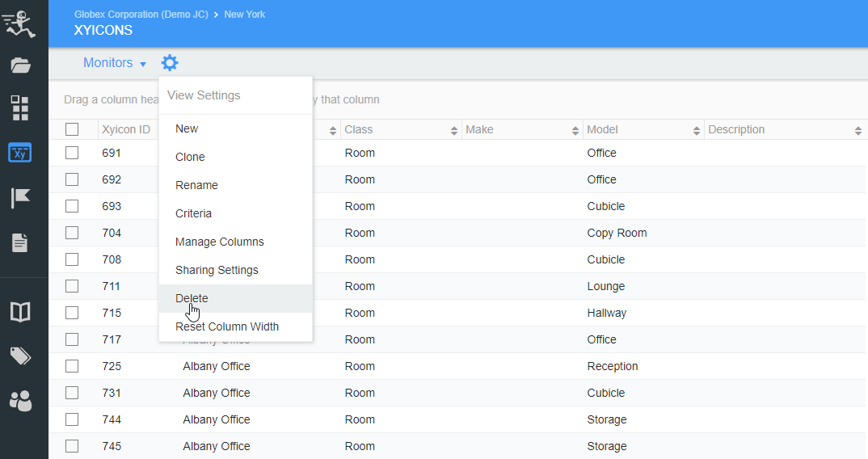Check the box for row 711

[x=72, y=286]
